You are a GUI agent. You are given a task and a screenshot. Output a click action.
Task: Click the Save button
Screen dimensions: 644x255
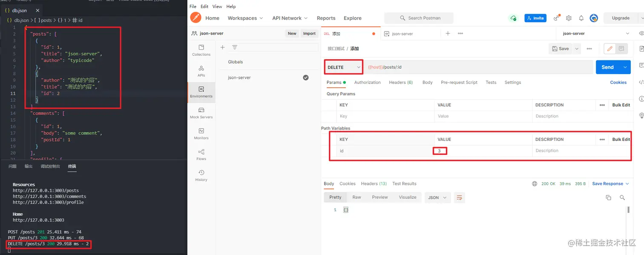(561, 49)
